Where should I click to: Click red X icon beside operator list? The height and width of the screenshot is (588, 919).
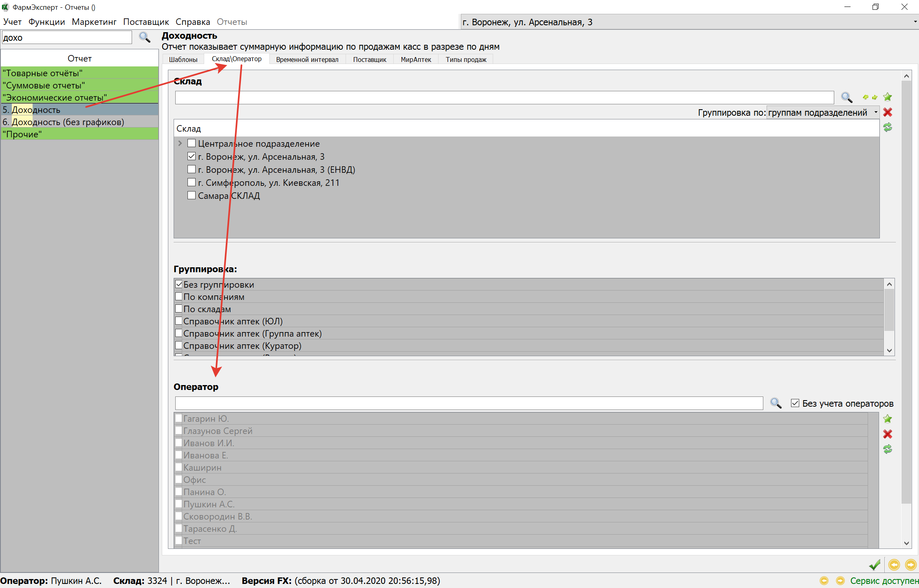coord(887,434)
